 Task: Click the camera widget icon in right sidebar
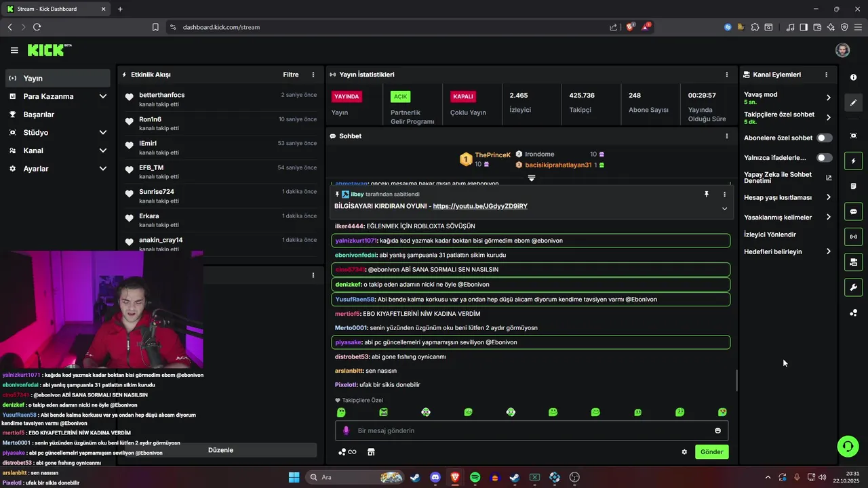[853, 262]
